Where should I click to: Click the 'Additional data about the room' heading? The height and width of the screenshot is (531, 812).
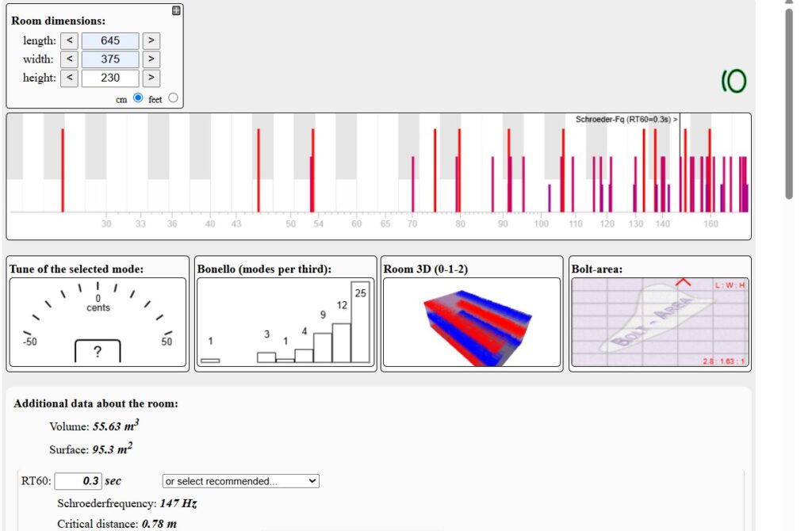[96, 403]
